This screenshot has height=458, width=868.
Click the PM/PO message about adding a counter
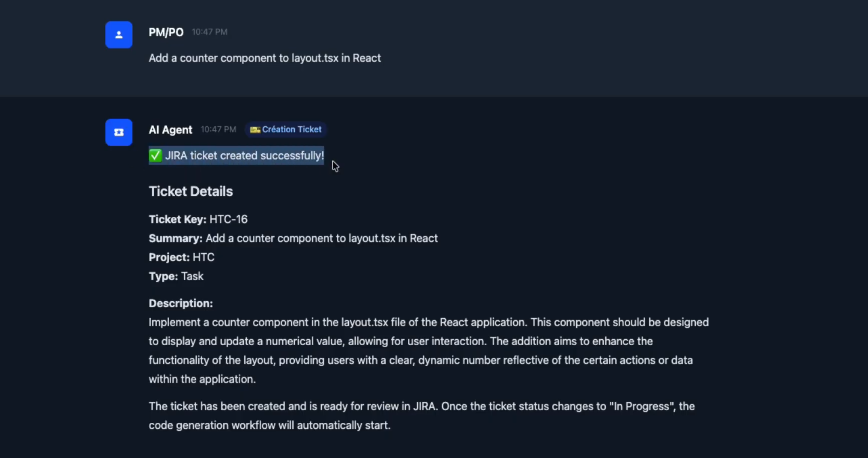click(x=265, y=58)
